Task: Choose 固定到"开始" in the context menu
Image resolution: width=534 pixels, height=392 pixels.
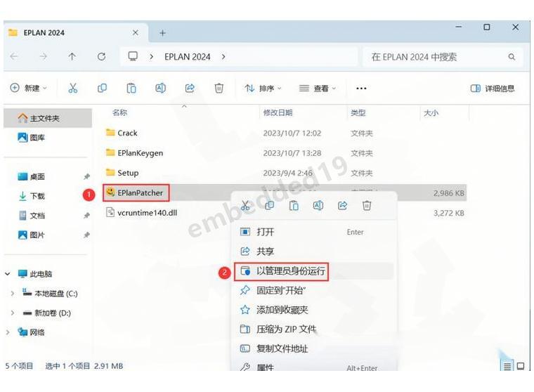Action: pos(314,291)
